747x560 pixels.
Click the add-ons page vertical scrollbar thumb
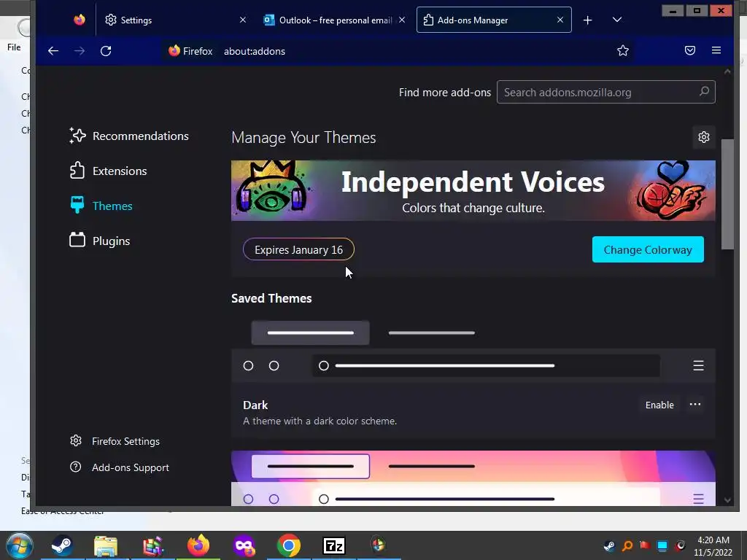tap(727, 194)
